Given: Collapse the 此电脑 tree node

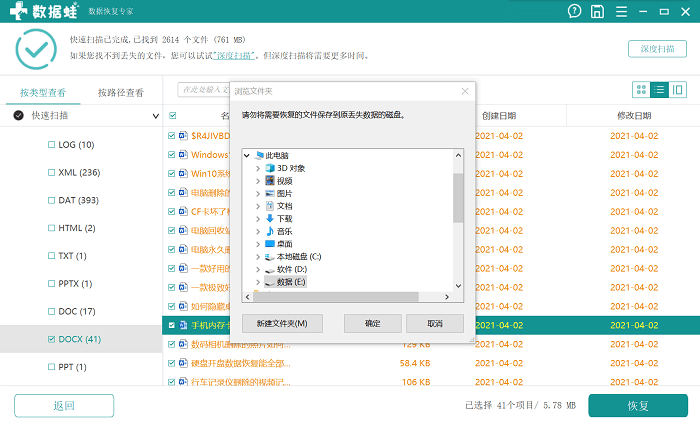Looking at the screenshot, I should tap(247, 155).
